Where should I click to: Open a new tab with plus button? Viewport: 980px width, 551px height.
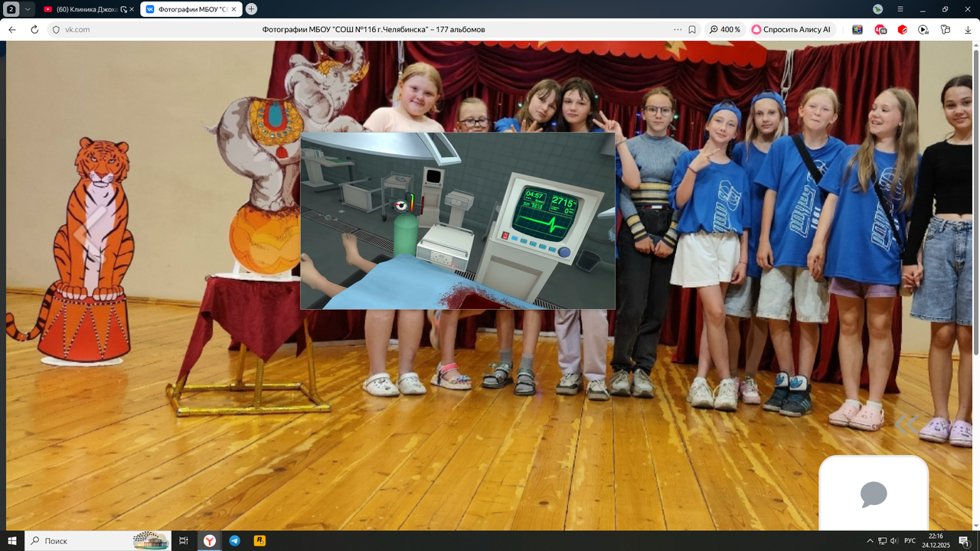click(x=251, y=9)
